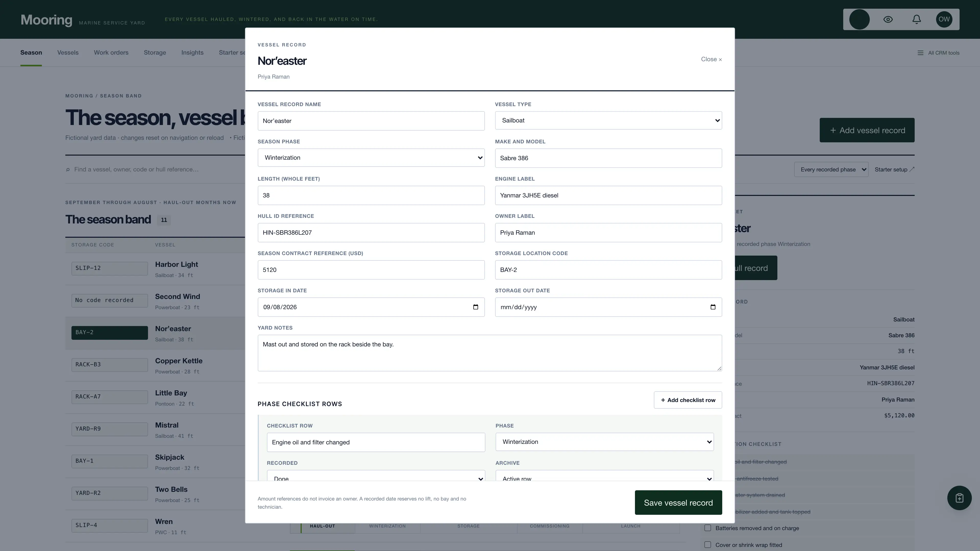The width and height of the screenshot is (980, 551).
Task: Open notifications bell in header
Action: (916, 19)
